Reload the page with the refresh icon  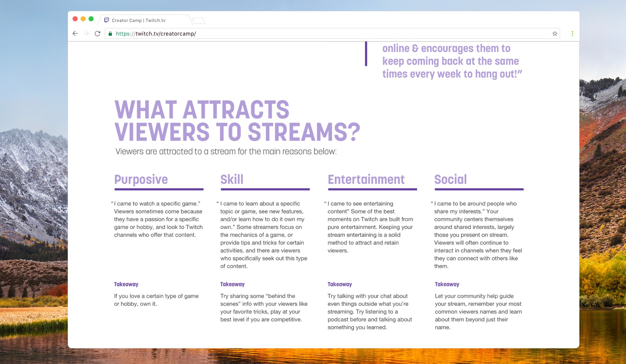tap(97, 34)
